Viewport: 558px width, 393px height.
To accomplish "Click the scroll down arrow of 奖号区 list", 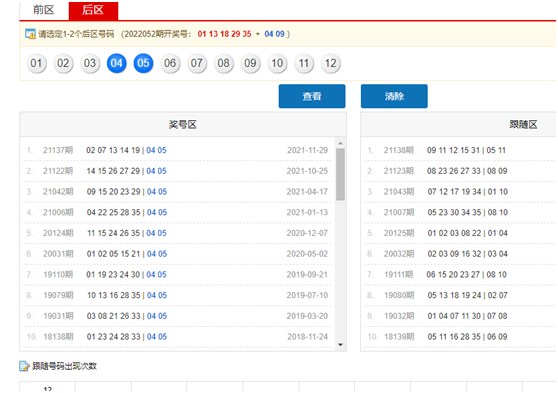I will (x=341, y=345).
